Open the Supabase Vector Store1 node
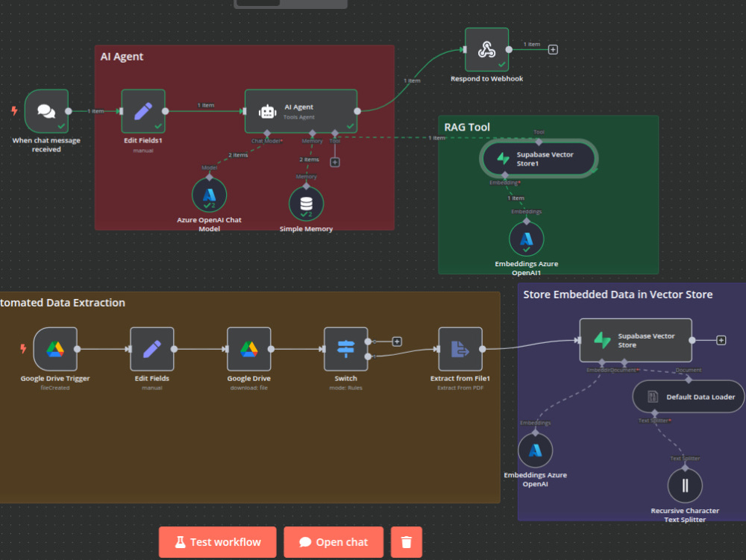Image resolution: width=746 pixels, height=560 pixels. click(539, 158)
